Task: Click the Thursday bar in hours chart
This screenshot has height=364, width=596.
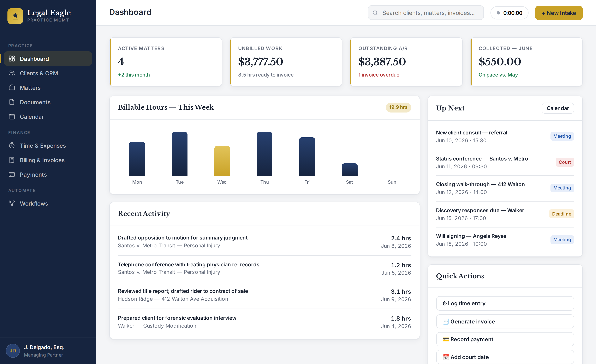Action: coord(264,154)
